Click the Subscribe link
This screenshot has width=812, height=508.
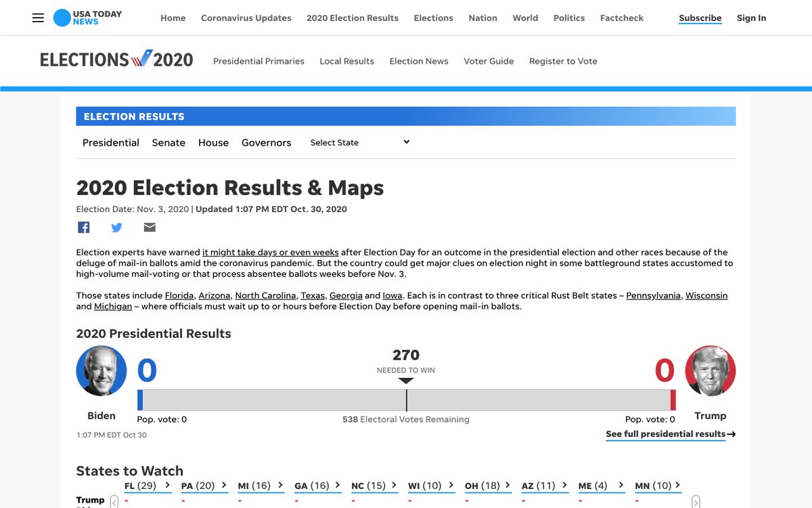pyautogui.click(x=700, y=18)
